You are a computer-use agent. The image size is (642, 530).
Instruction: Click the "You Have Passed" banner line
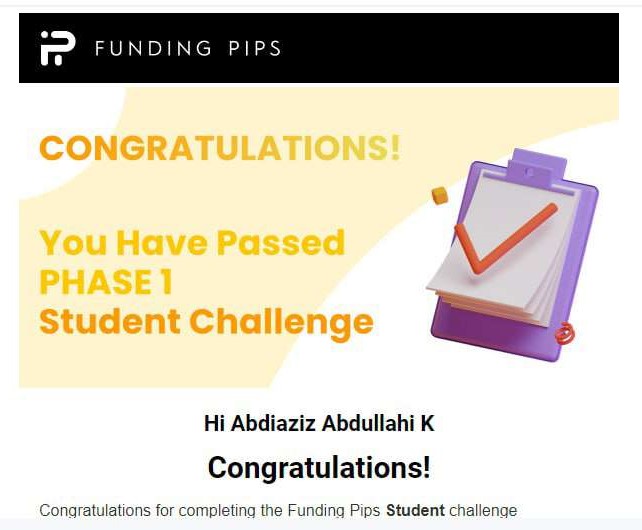pos(192,242)
